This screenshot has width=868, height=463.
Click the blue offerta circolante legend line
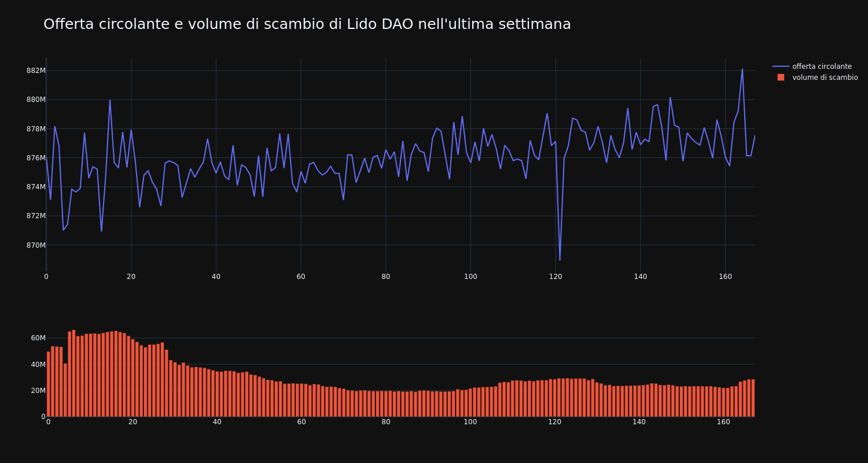point(781,67)
